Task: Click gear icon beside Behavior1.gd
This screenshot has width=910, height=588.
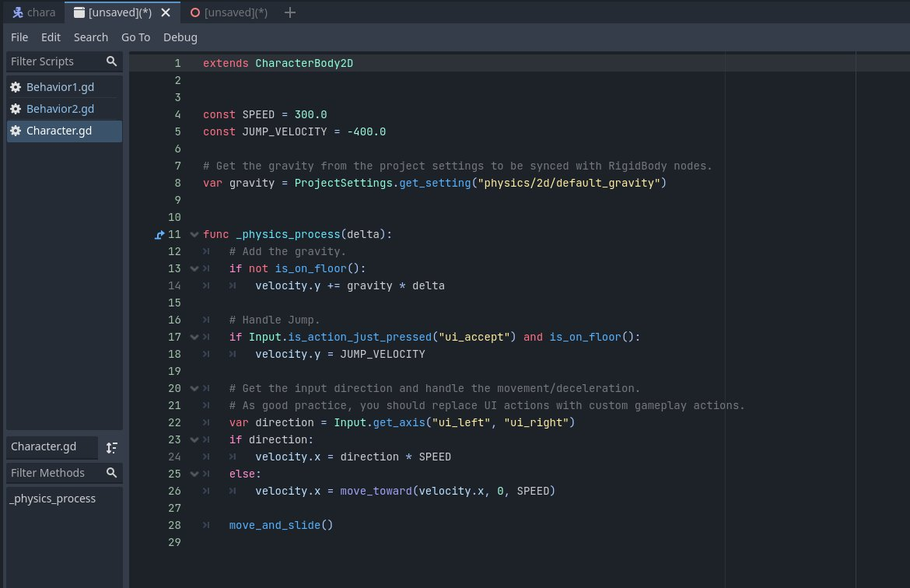Action: 16,87
